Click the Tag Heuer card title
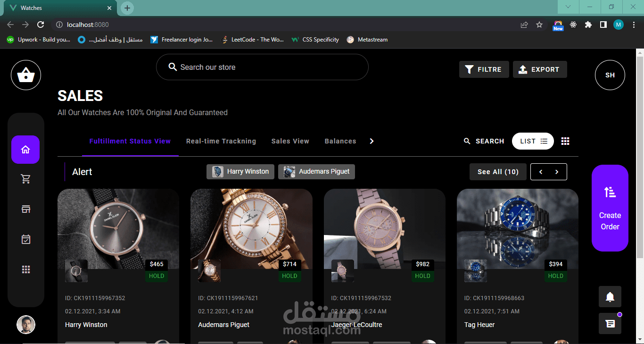This screenshot has height=344, width=644. pyautogui.click(x=479, y=325)
